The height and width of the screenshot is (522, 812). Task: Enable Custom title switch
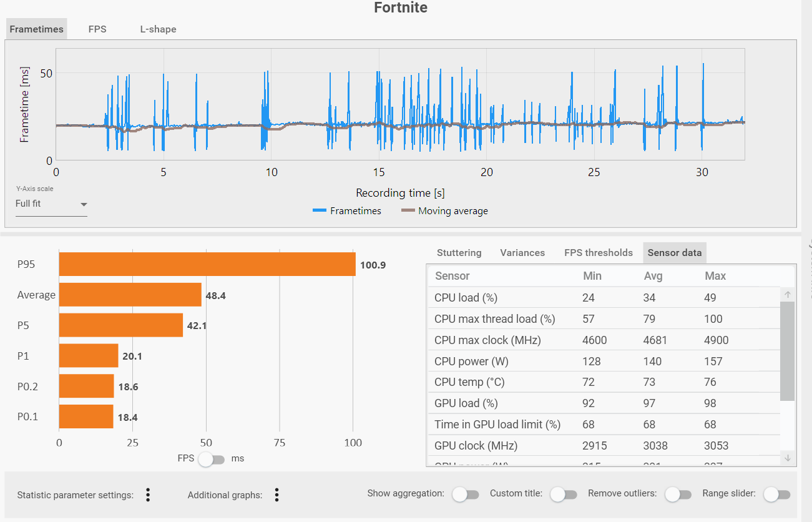click(x=564, y=495)
